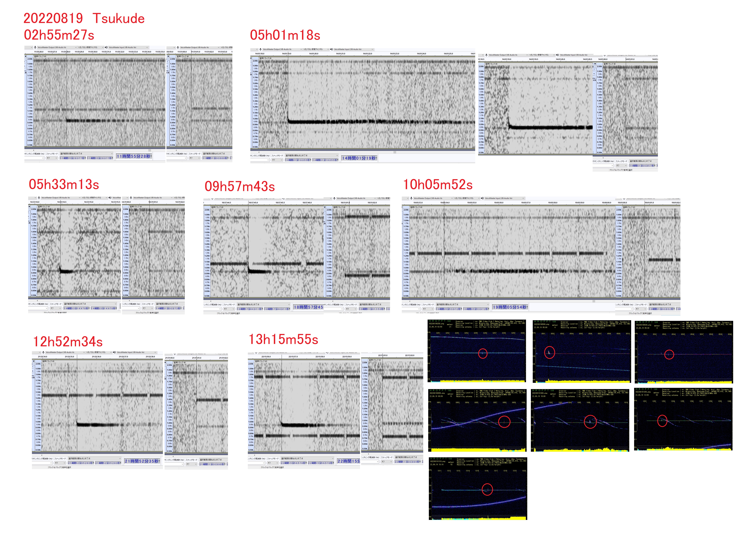Screen dimensions: 756x534
Task: Click the microphone icon in the 05h01m18s panel
Action: [261, 49]
